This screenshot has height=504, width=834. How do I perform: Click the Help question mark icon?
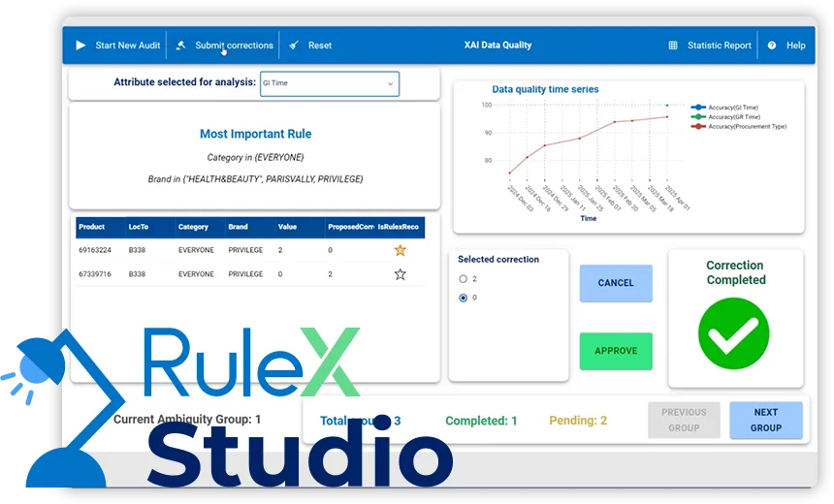click(x=772, y=46)
